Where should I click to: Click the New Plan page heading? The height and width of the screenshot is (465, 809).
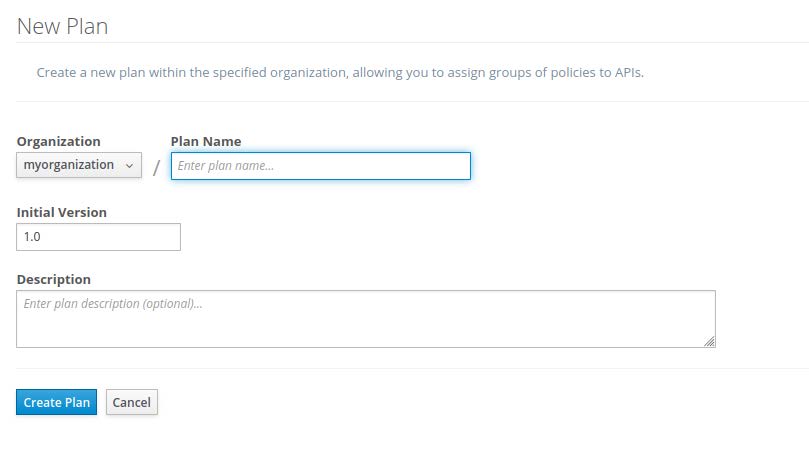pos(62,27)
